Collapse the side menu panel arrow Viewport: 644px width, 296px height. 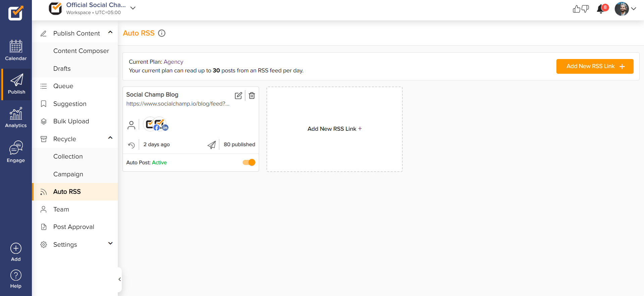click(120, 279)
